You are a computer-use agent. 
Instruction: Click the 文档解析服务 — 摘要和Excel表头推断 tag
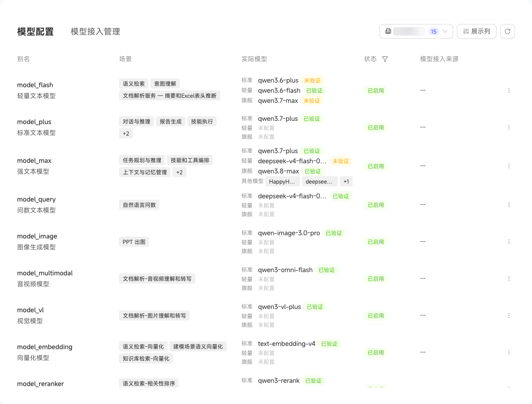click(170, 96)
